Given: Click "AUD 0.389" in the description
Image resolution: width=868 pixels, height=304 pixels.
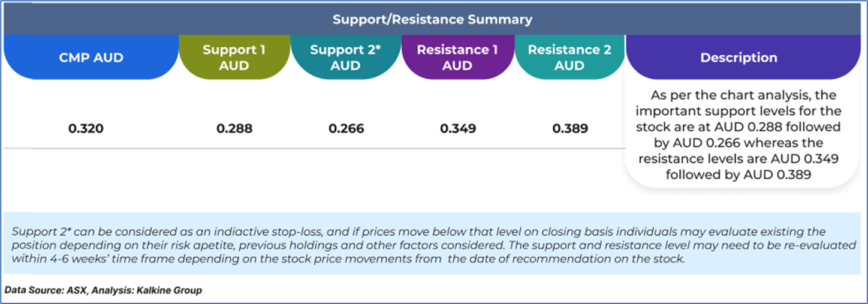Looking at the screenshot, I should click(780, 174).
